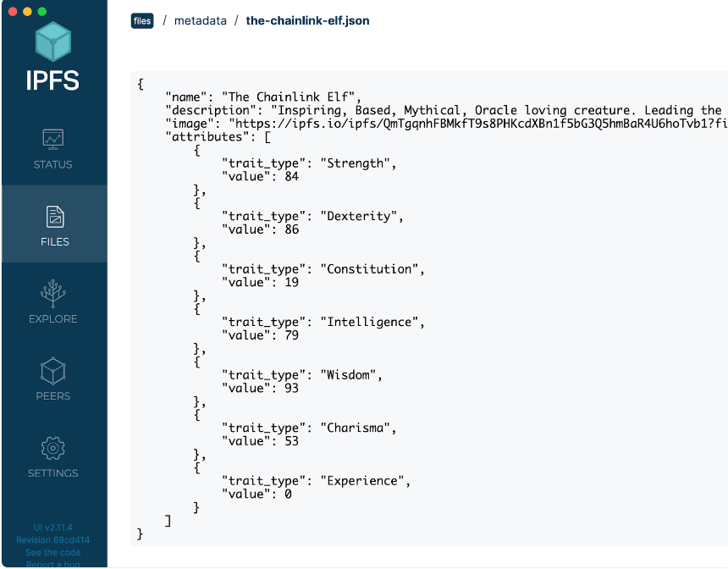Click the "image" ipfs.io URL line
This screenshot has width=728, height=569.
pos(446,124)
